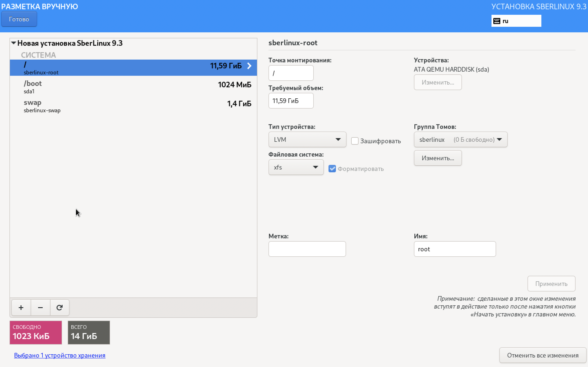The image size is (588, 367).
Task: Open the Выбрано 1 устройство хранения link
Action: 60,355
